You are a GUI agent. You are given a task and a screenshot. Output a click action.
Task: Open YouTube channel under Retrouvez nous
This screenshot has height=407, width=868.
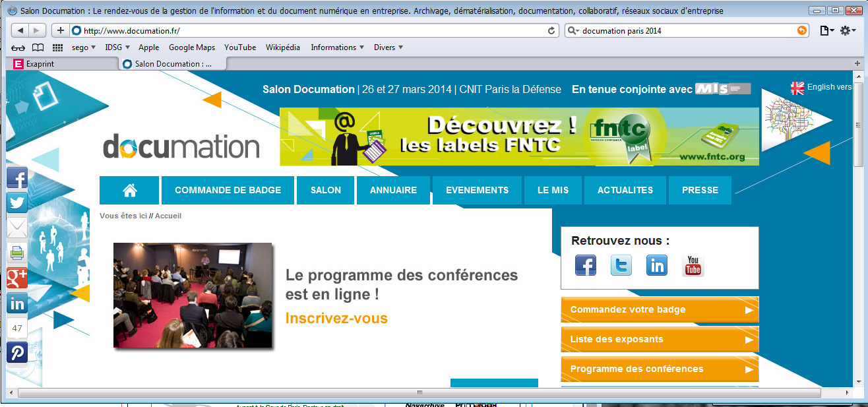[x=693, y=265]
